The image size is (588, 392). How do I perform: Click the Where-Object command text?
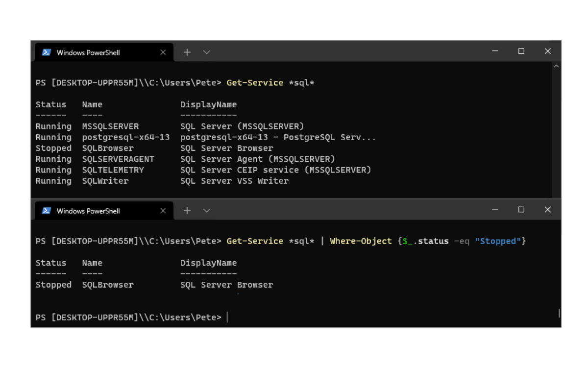point(361,241)
